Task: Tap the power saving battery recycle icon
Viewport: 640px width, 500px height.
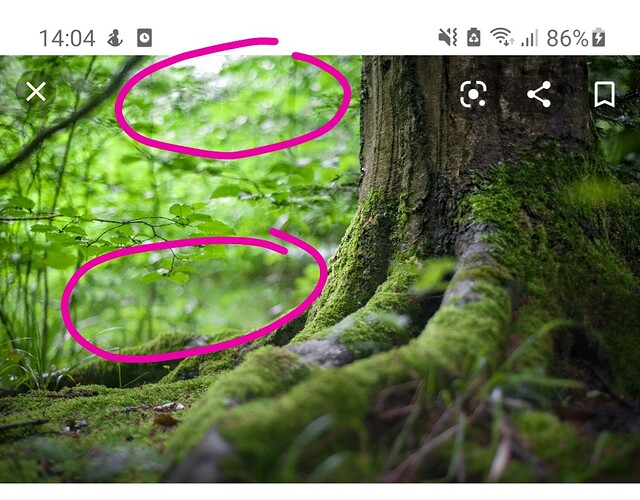Action: point(473,38)
